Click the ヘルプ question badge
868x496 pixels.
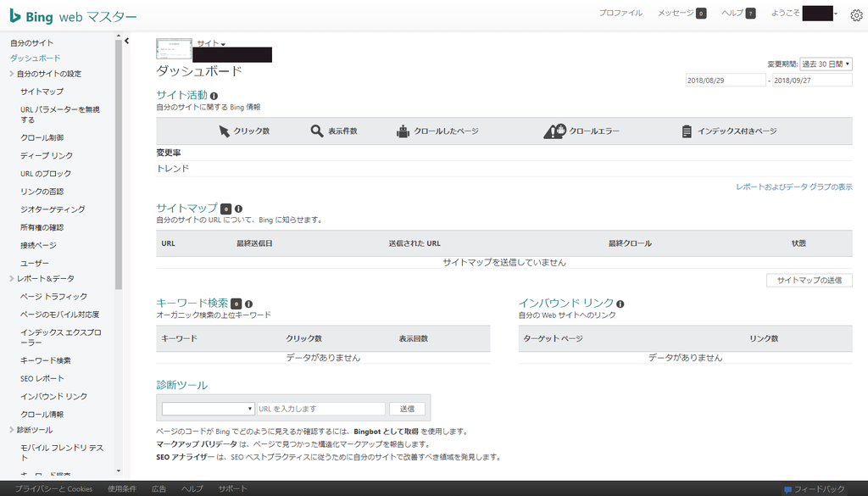[x=751, y=14]
